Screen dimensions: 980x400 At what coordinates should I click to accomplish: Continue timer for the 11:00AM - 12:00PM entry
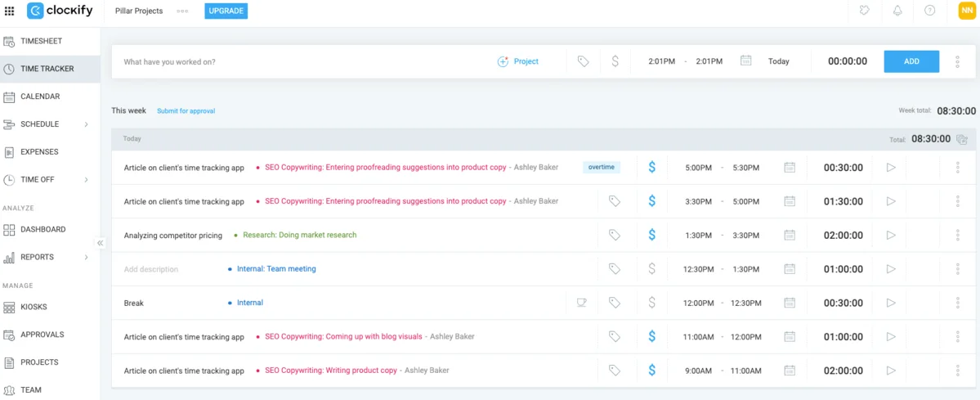tap(891, 336)
